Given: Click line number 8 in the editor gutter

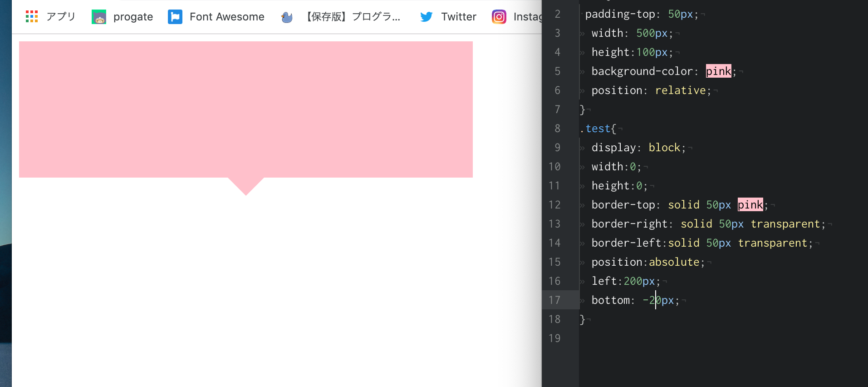Looking at the screenshot, I should click(x=558, y=129).
